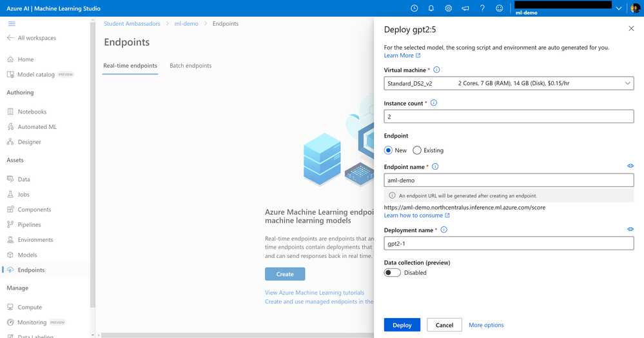Open the More options link
This screenshot has width=644, height=338.
(486, 325)
